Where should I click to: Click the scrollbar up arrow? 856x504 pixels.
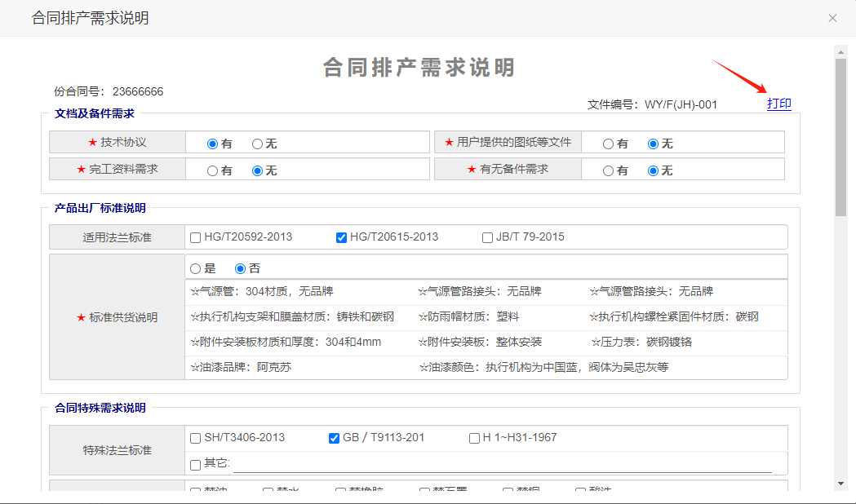[x=840, y=51]
